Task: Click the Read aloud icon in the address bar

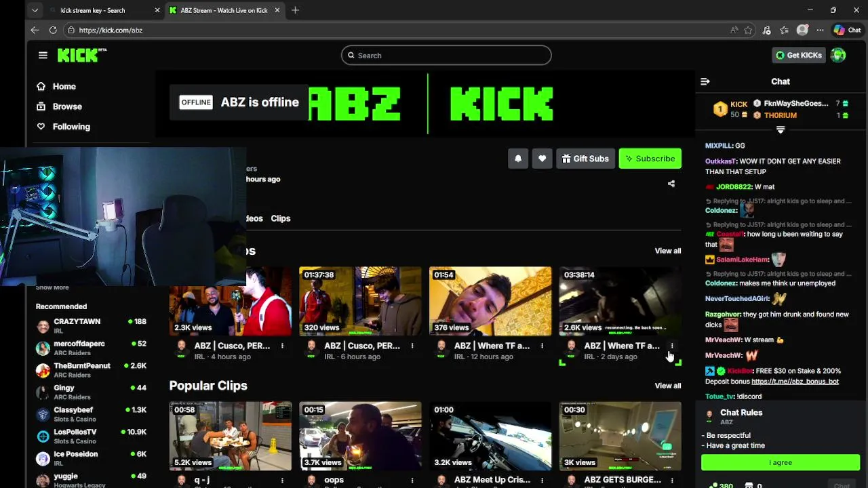Action: [x=734, y=30]
